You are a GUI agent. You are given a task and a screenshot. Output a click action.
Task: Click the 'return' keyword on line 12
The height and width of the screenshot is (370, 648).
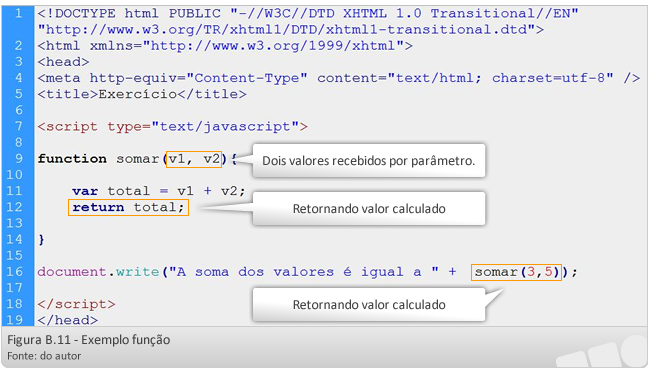tap(98, 207)
